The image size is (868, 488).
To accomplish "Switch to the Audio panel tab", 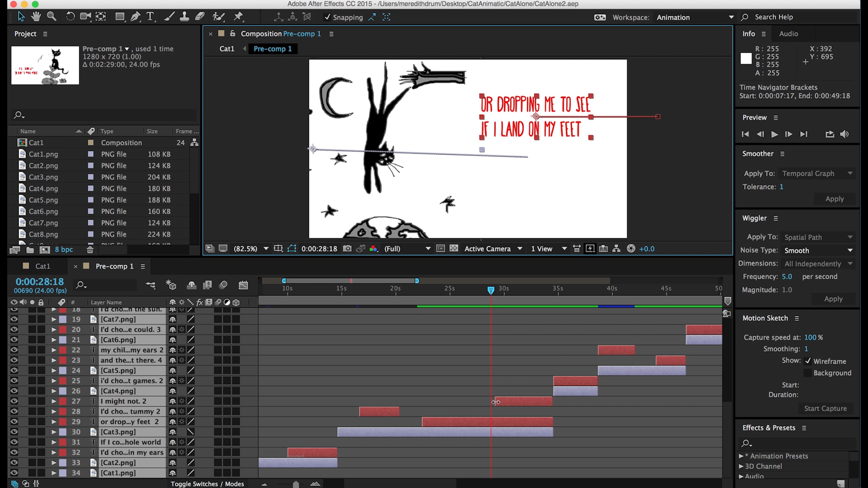I will pos(788,34).
